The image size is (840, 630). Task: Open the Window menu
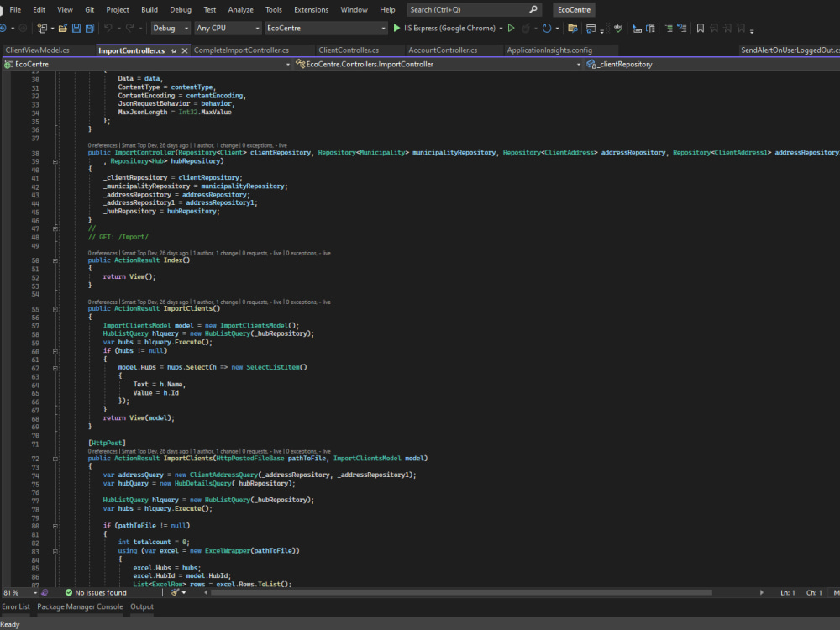tap(354, 9)
